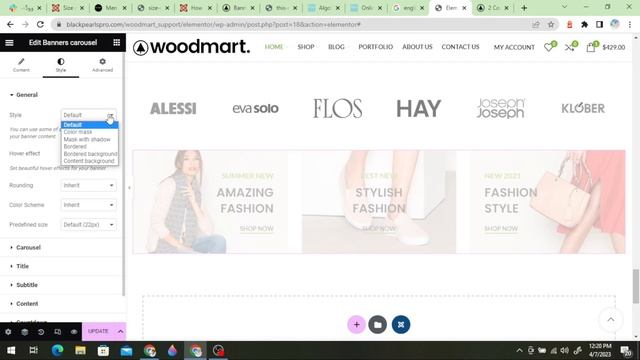Click the UPDATE button
The width and height of the screenshot is (640, 360).
(x=98, y=331)
